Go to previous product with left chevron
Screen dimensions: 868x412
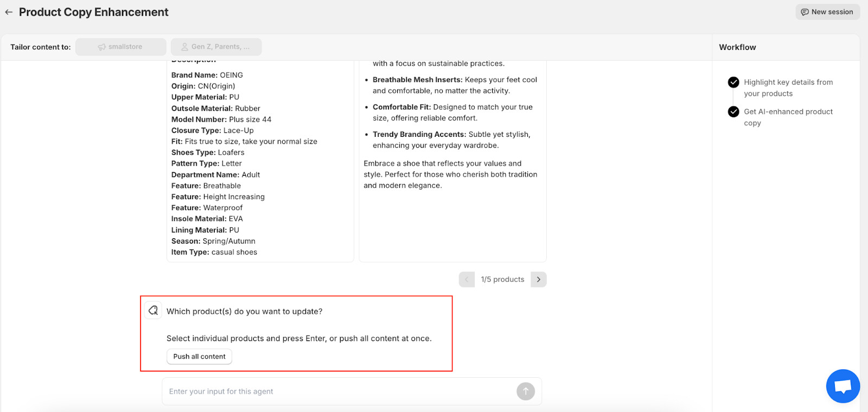(467, 280)
